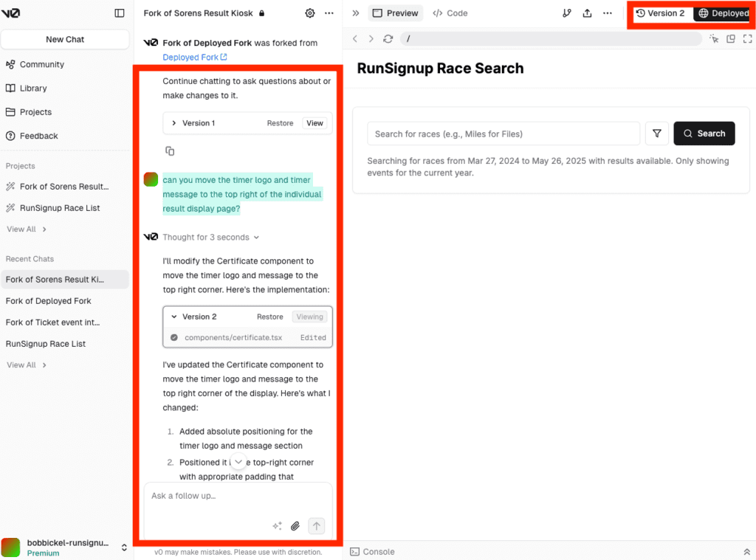
Task: Refresh the preview page
Action: point(388,38)
